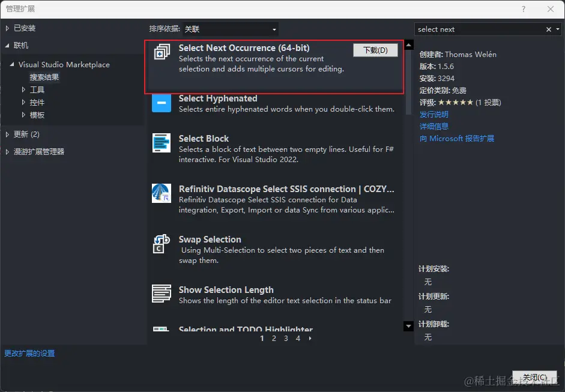Click the creator name Thomas Welén

coord(470,55)
